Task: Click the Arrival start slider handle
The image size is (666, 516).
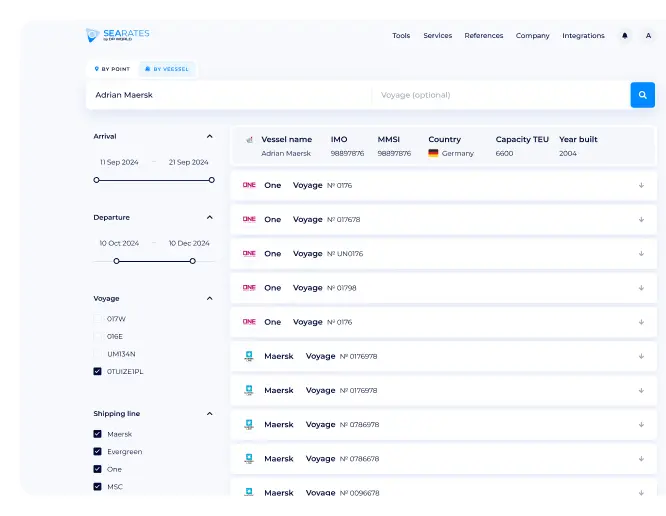Action: (96, 180)
